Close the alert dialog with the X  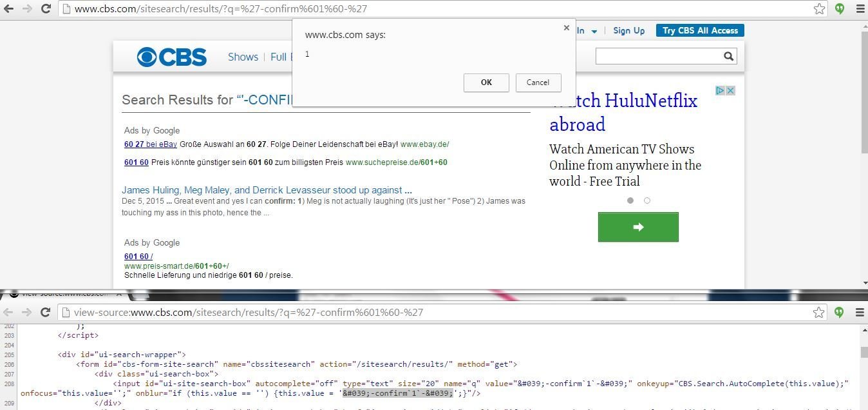pyautogui.click(x=566, y=28)
